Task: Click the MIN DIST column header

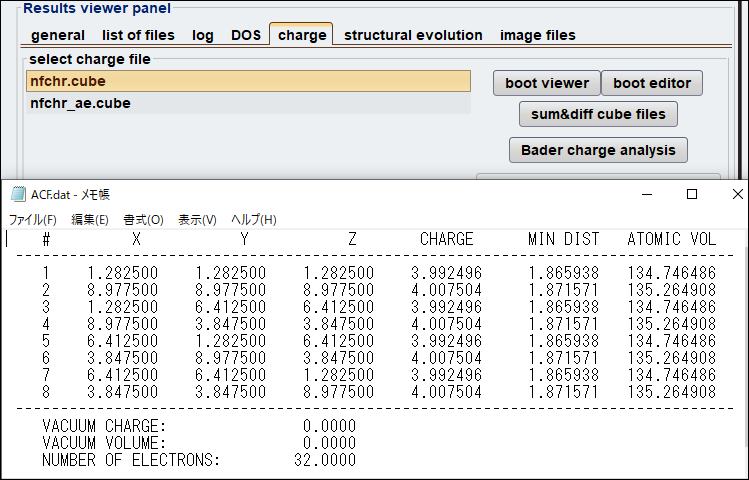Action: pos(564,239)
